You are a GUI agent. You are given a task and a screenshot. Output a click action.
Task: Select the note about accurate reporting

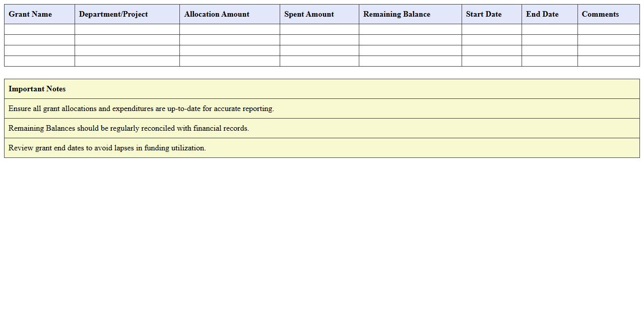point(141,108)
